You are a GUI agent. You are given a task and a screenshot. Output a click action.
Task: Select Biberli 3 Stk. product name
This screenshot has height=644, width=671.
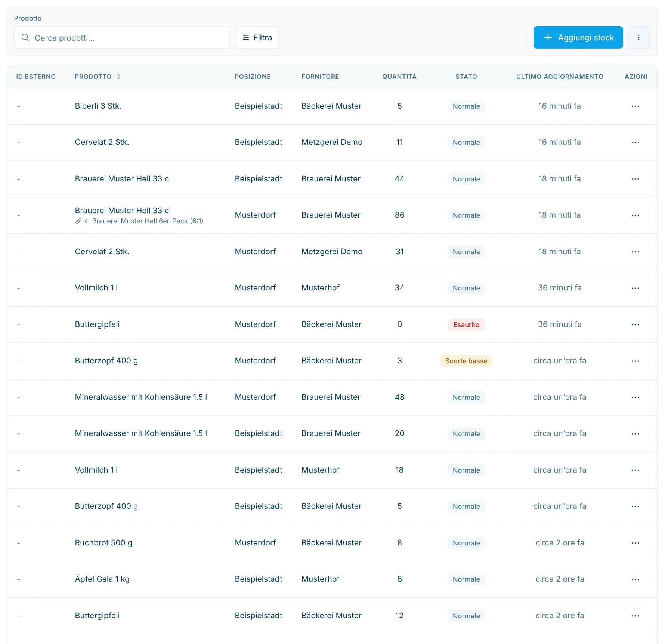[x=98, y=106]
